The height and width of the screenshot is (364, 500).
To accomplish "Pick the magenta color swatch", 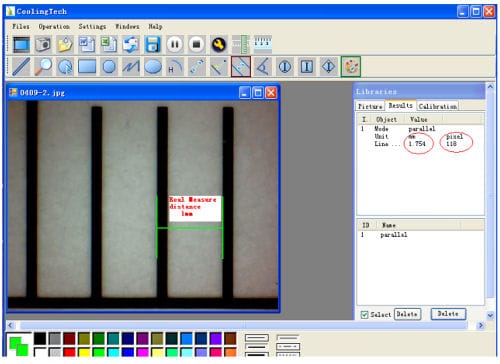I will click(143, 352).
